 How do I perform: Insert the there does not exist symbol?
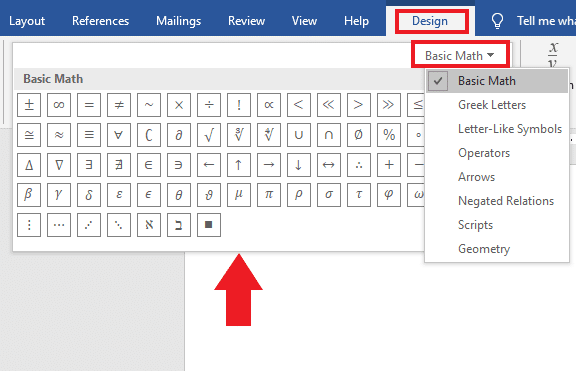119,165
